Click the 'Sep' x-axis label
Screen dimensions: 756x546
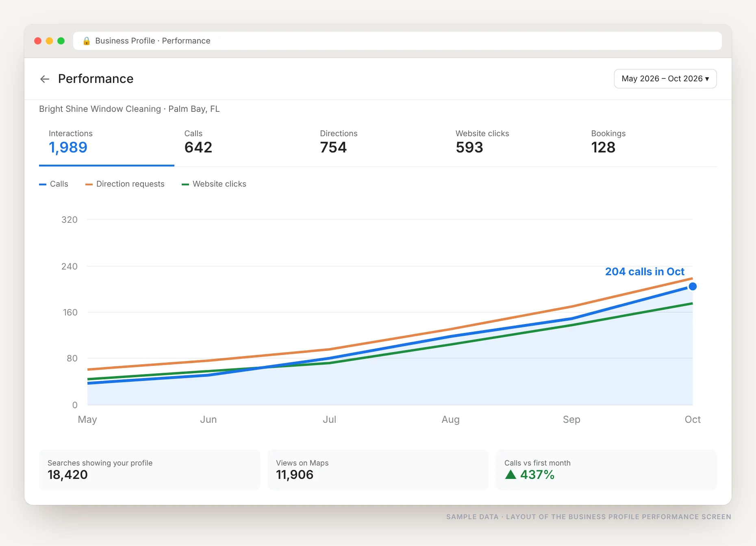(x=571, y=420)
